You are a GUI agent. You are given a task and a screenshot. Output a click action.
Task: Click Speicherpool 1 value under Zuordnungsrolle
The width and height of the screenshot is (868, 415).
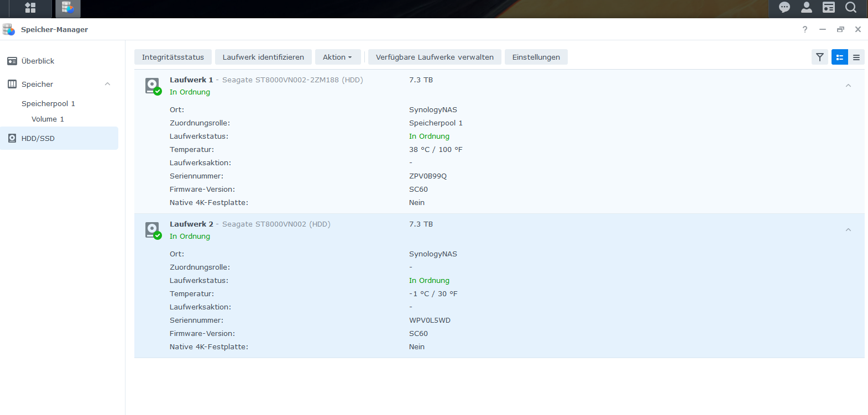click(436, 123)
